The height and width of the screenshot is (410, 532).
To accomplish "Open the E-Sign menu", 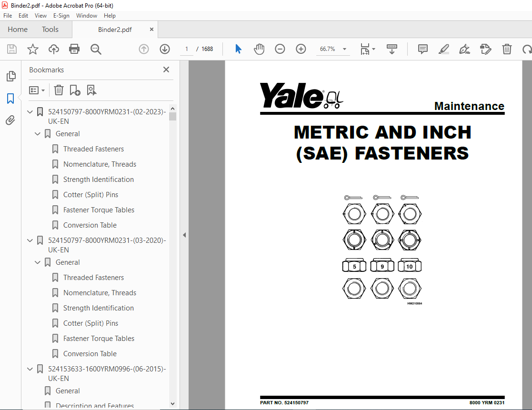I will click(x=61, y=16).
